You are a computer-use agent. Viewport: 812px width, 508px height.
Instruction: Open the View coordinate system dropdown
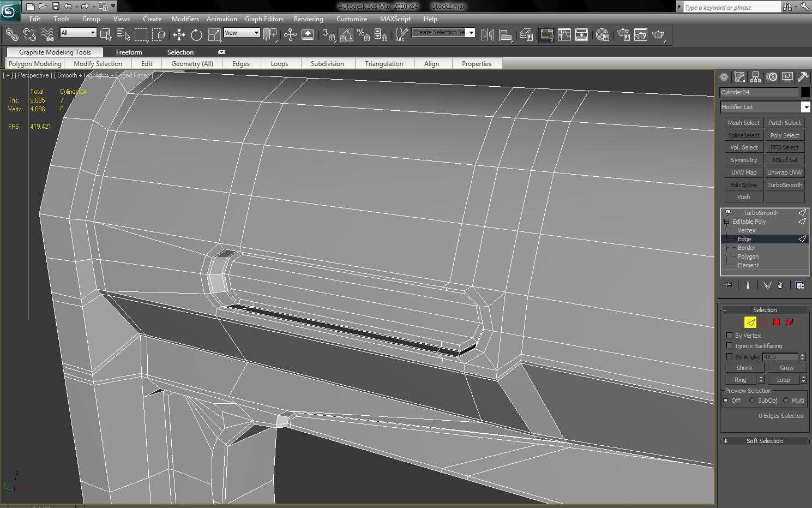coord(242,33)
